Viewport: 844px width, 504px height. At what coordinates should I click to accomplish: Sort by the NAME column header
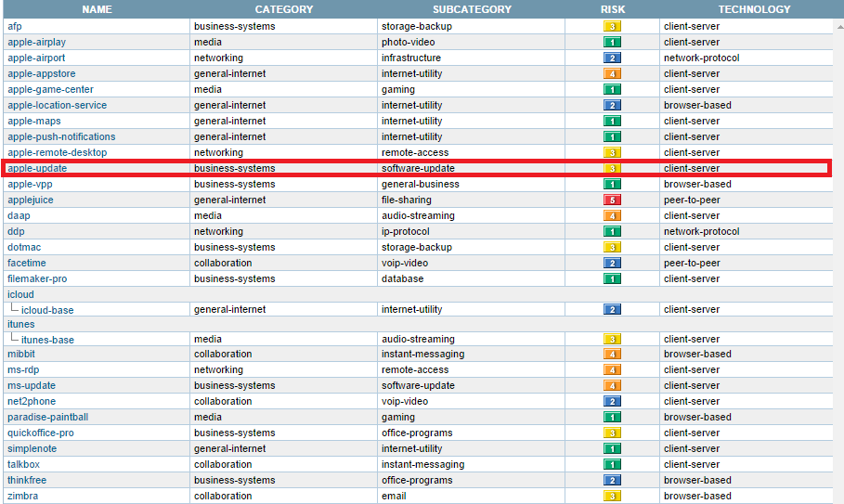[97, 9]
